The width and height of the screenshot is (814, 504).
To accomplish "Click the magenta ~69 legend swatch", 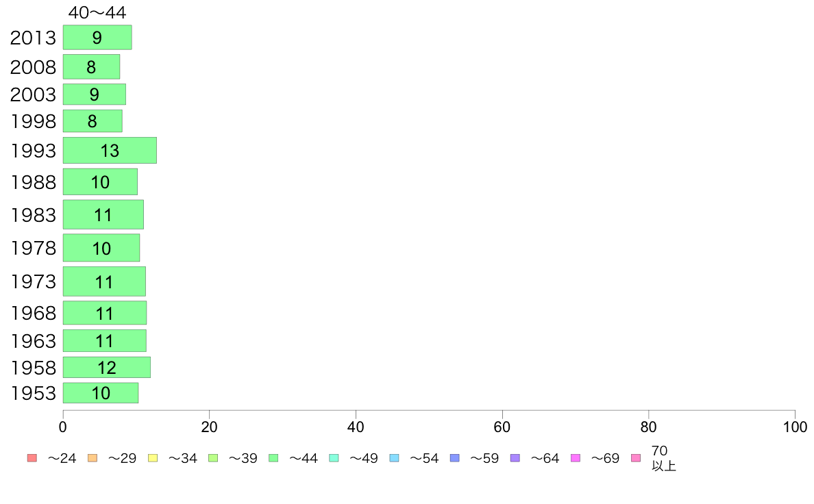I will 575,458.
